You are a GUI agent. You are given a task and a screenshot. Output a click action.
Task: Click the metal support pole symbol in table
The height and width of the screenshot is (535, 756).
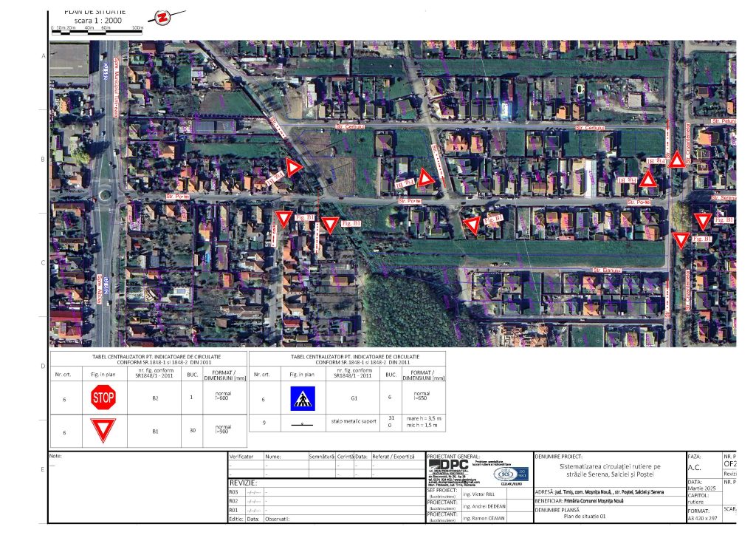pyautogui.click(x=303, y=425)
